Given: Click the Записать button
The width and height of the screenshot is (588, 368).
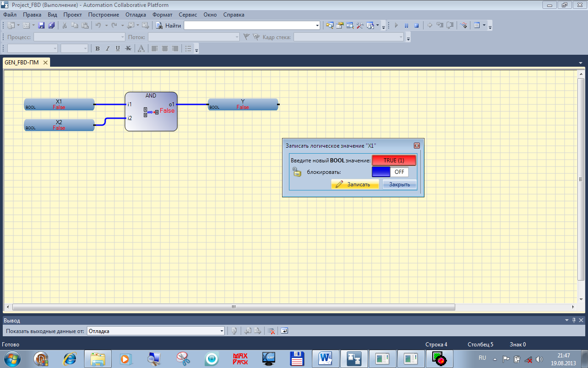Looking at the screenshot, I should (355, 184).
